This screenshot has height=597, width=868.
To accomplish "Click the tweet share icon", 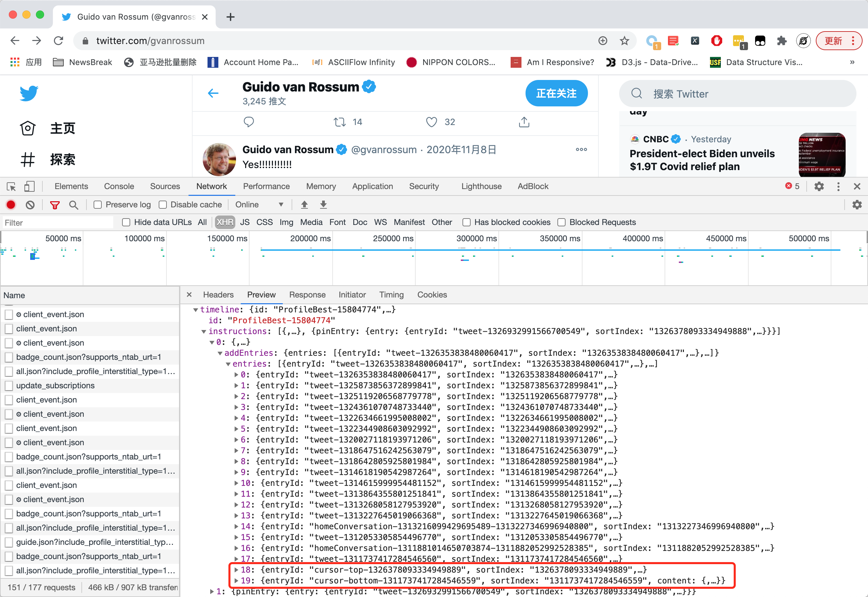I will point(524,122).
